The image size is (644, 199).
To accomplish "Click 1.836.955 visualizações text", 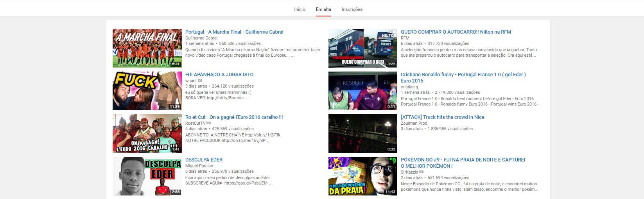I will pos(450,129).
